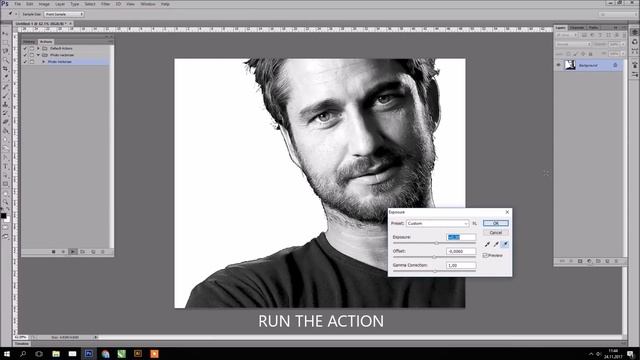Open Sample Size dropdown in options bar
Viewport: 640px width, 360px height.
click(64, 14)
